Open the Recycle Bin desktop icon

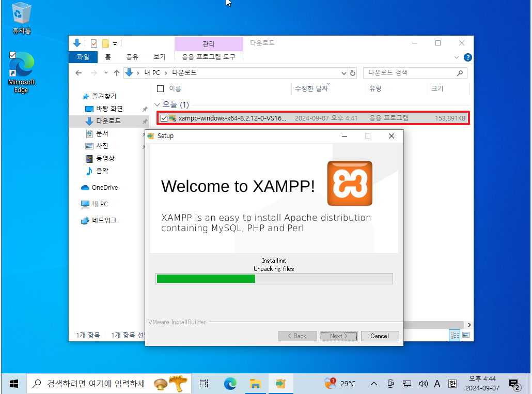point(21,18)
